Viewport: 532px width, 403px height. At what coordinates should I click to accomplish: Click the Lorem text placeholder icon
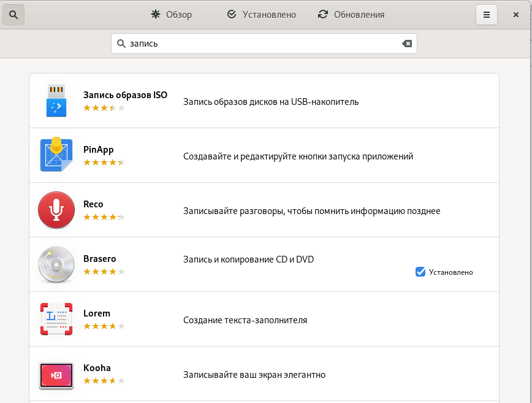click(56, 319)
